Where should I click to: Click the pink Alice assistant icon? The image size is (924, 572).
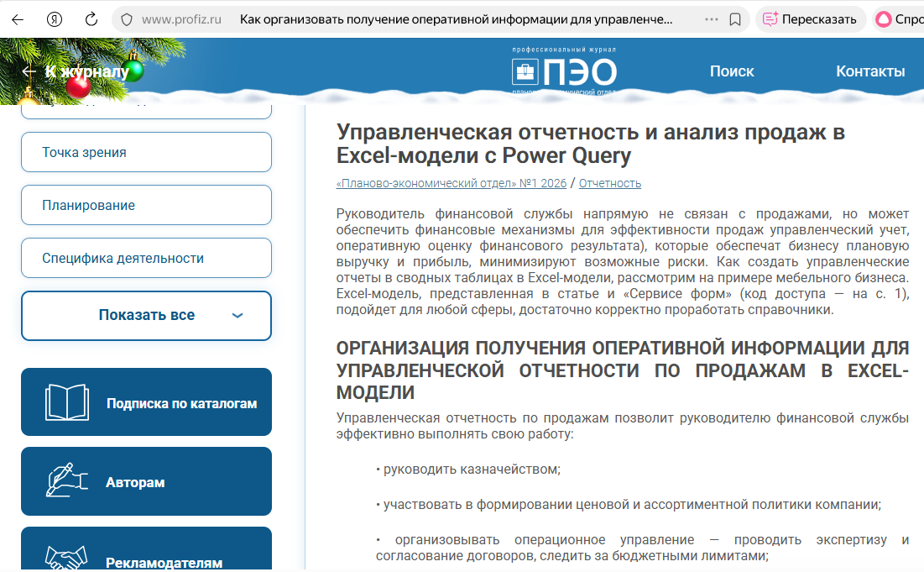[x=884, y=19]
